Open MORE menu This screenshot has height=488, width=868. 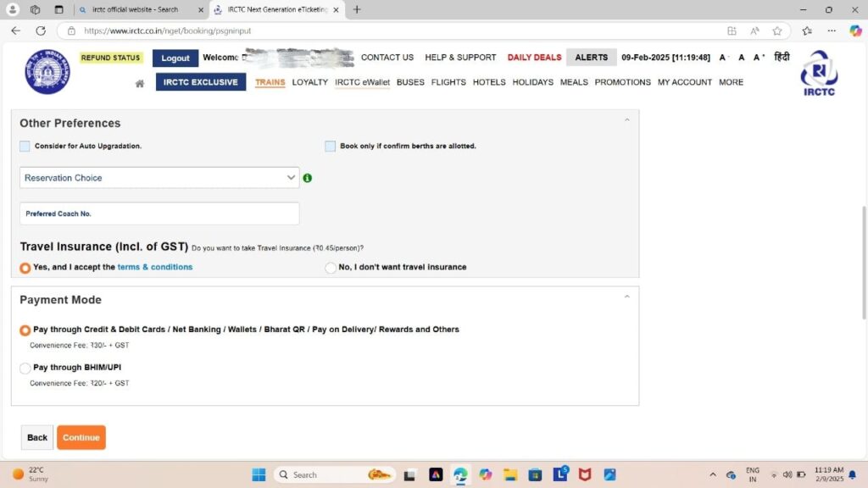732,82
